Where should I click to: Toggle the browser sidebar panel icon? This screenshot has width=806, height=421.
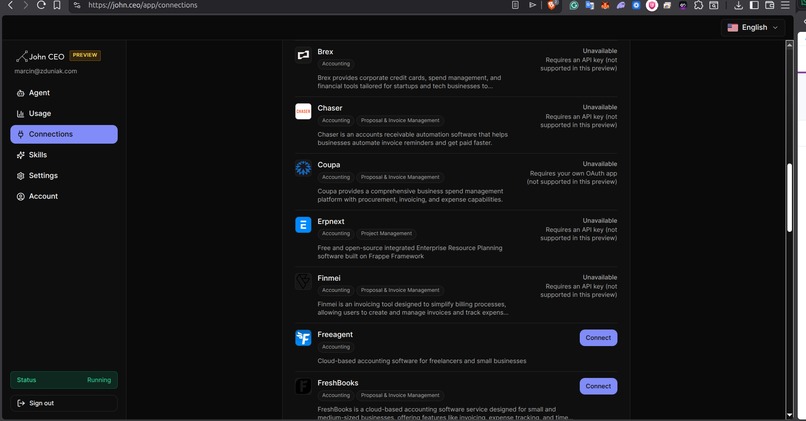tap(754, 5)
